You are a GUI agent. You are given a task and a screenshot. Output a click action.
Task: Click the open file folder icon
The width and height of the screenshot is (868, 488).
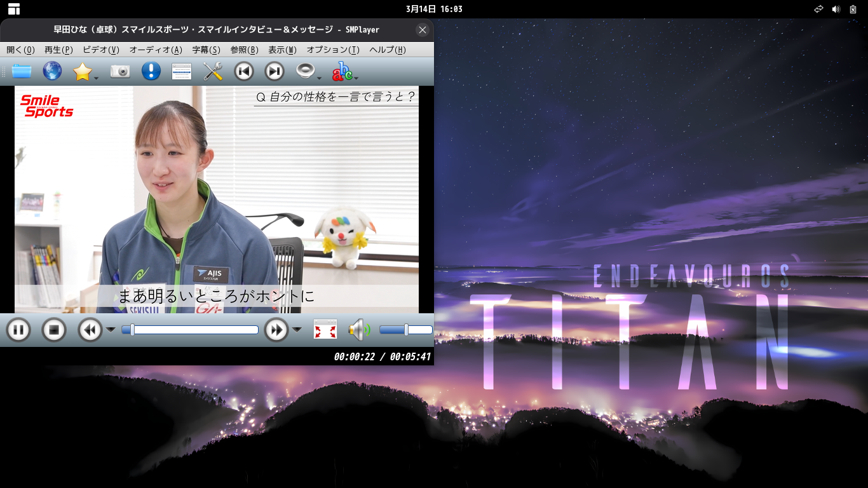coord(22,71)
